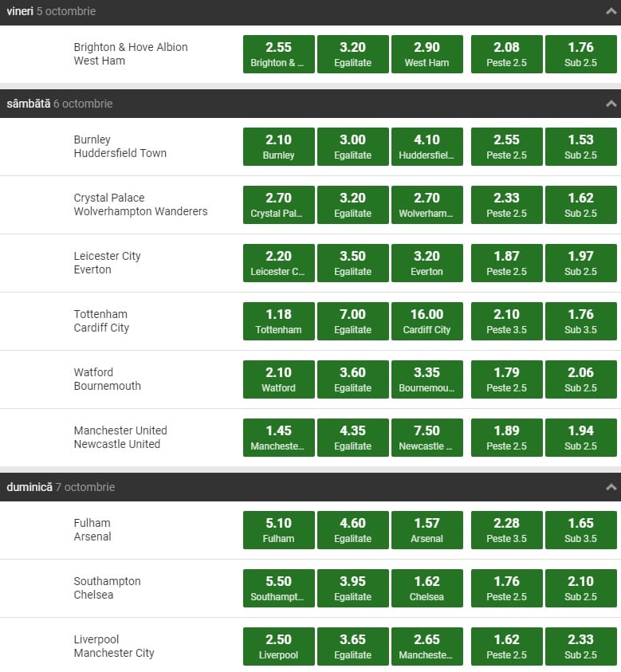Screen dimensions: 621x672
Task: Select Sub 2.5 at 2.06 for Watford game
Action: (580, 379)
